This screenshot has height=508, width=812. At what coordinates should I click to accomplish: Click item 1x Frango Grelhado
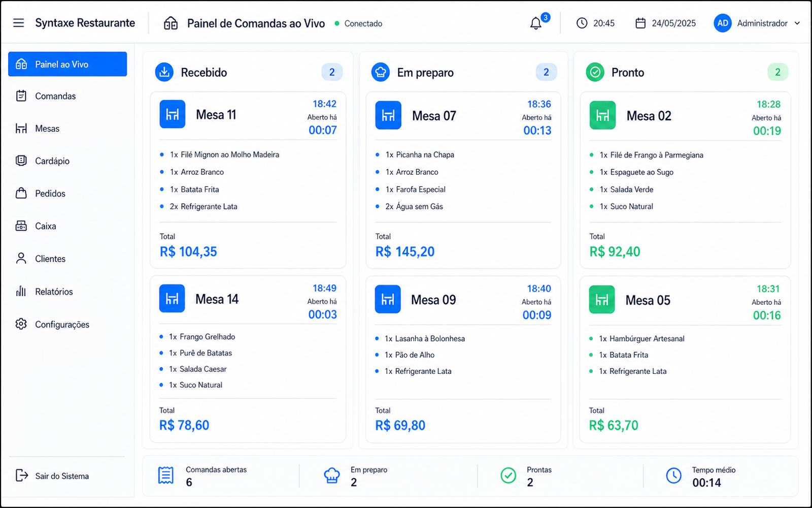(x=202, y=337)
